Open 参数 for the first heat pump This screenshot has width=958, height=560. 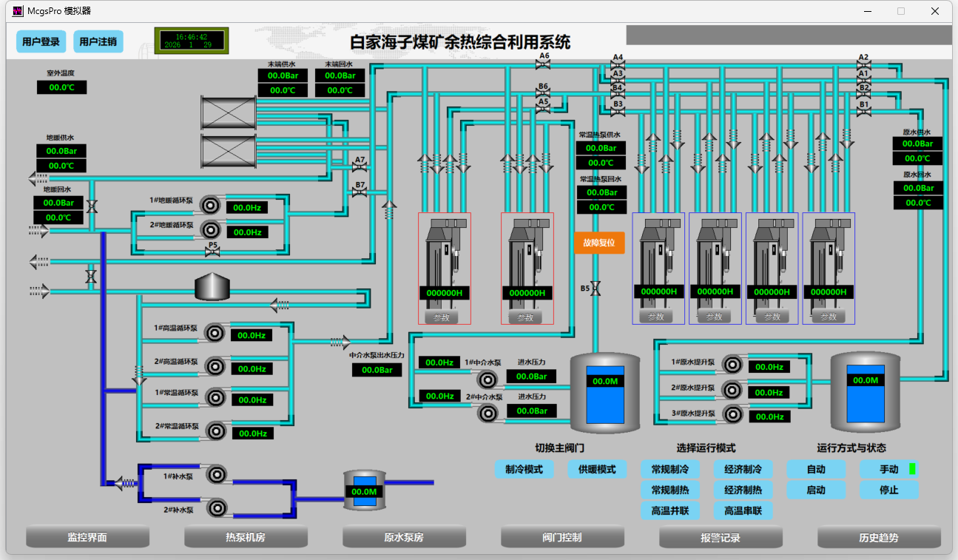pos(442,317)
